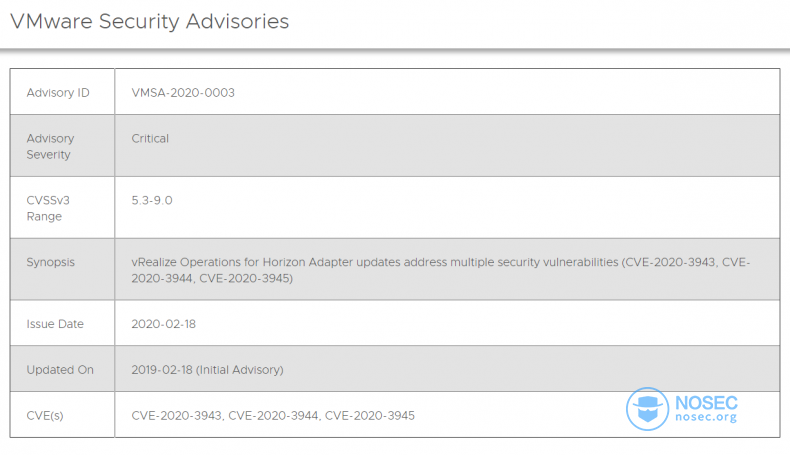Click CVE-2020-3944 in the CVE(s) row
The image size is (790, 455).
point(273,416)
